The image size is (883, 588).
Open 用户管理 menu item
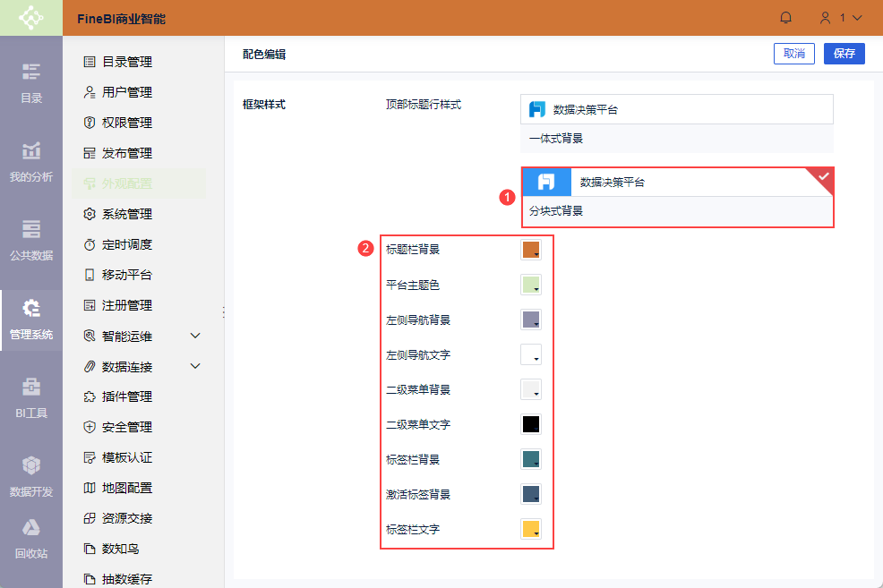(139, 92)
